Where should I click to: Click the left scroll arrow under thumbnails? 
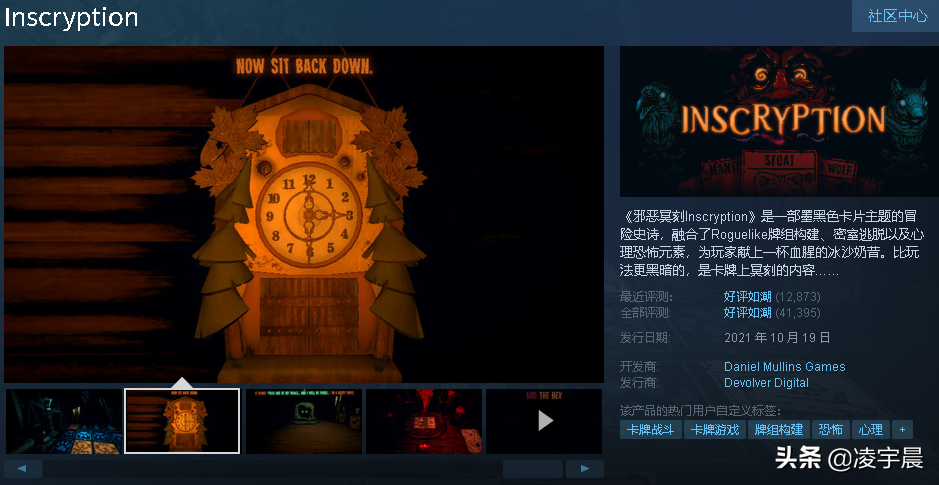(x=23, y=469)
